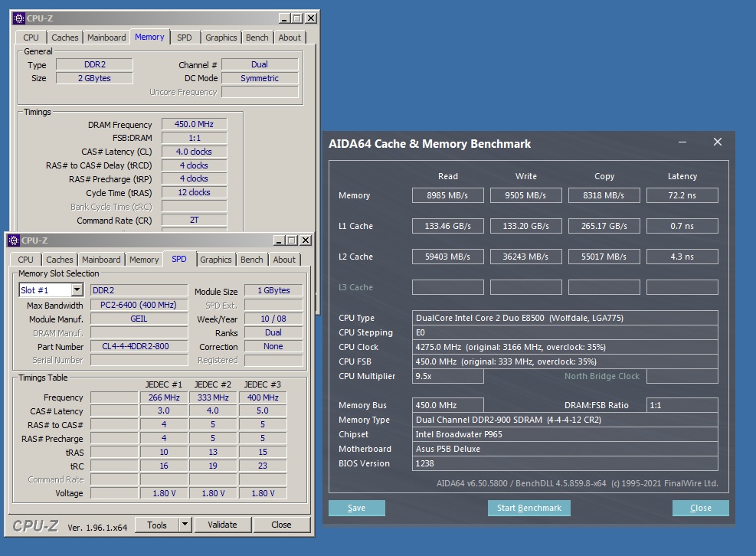
Task: Minimize the CPU-Z Memory window
Action: (284, 18)
